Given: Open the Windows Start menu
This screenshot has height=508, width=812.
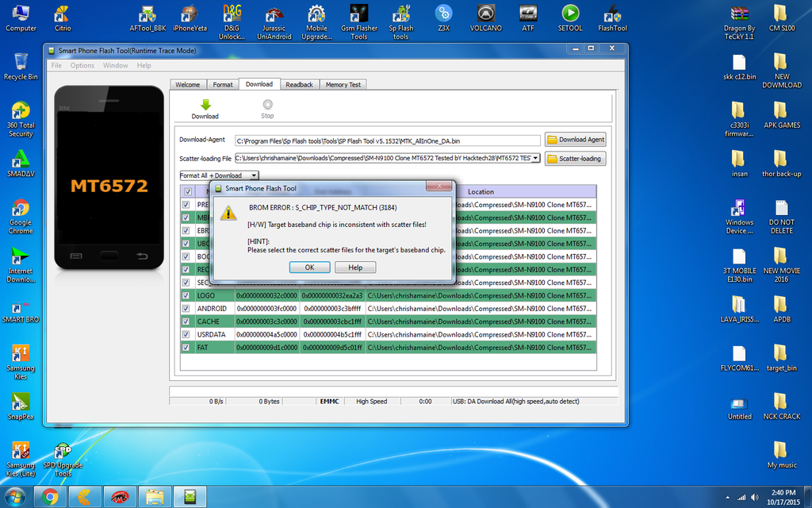Looking at the screenshot, I should (x=14, y=497).
